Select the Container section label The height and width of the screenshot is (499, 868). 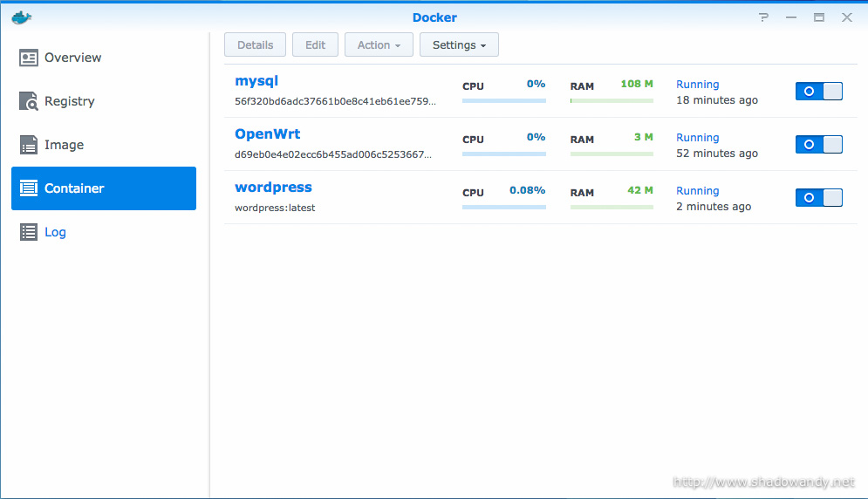74,188
